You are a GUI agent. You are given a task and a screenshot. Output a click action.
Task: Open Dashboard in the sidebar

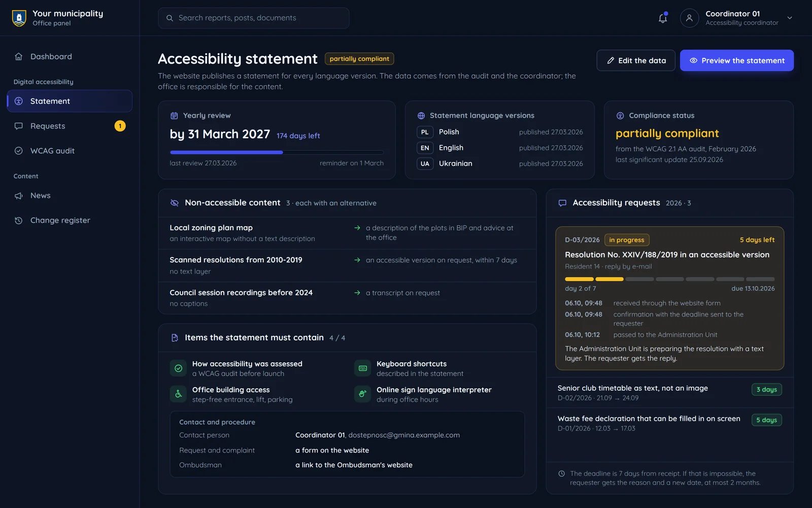pos(70,56)
